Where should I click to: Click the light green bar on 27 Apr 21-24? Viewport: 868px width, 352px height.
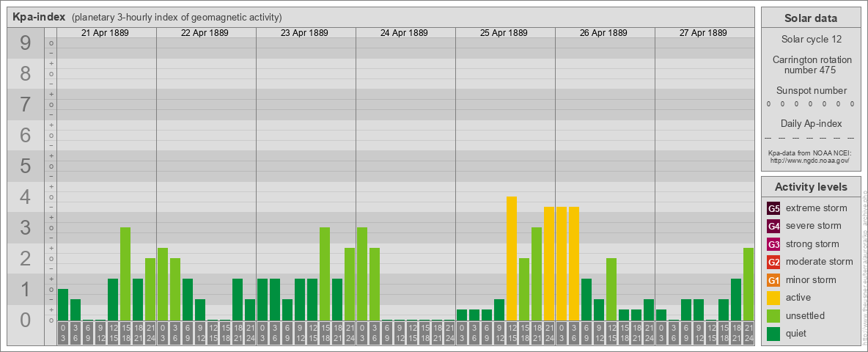pyautogui.click(x=749, y=284)
